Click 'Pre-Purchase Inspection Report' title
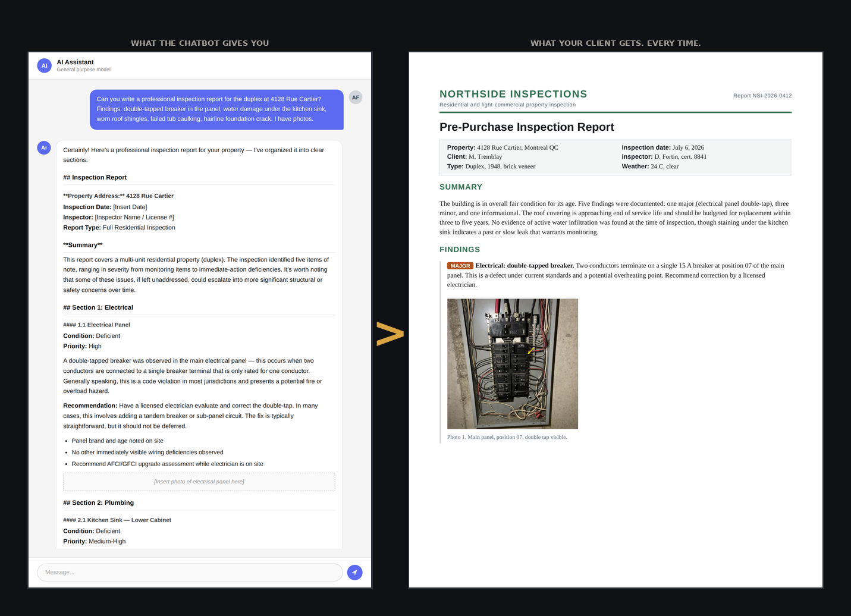 click(x=527, y=127)
